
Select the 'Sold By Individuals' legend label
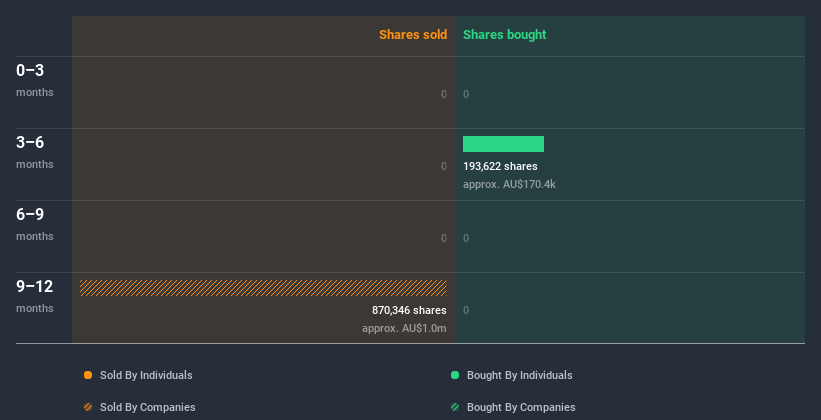pyautogui.click(x=146, y=375)
